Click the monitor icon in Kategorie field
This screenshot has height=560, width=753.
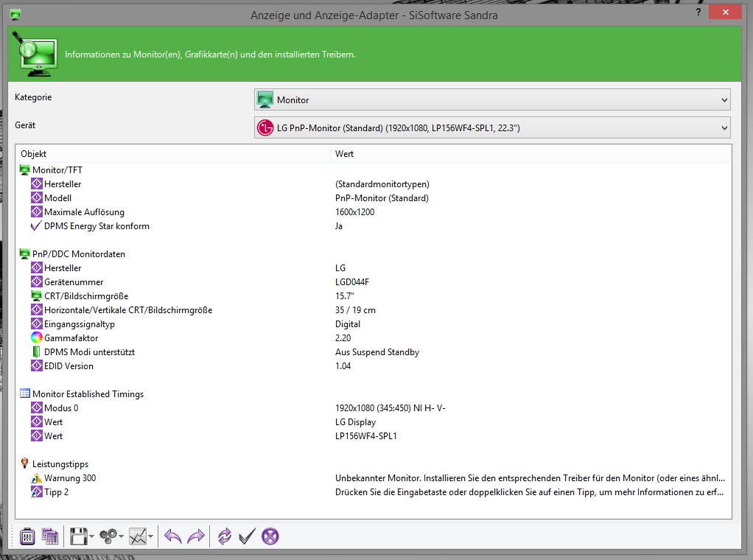[x=265, y=100]
